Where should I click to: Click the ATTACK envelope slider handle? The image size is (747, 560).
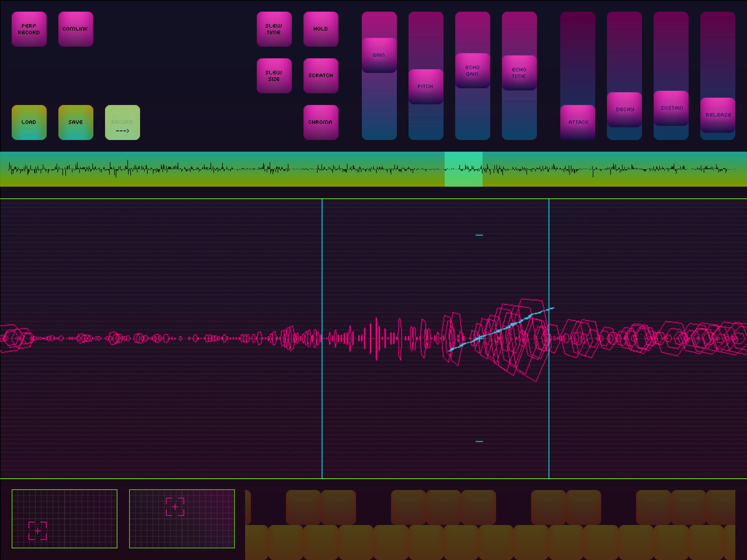point(577,122)
